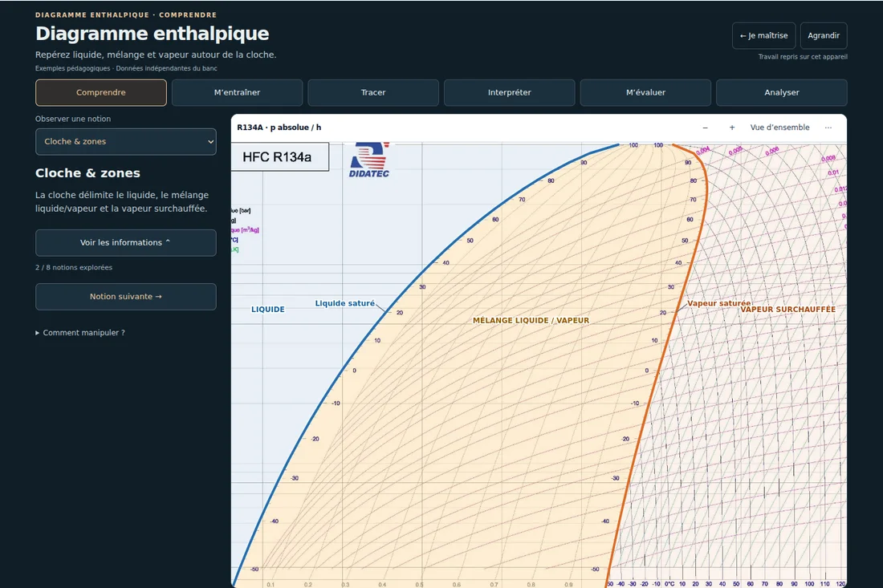Click the MÉLANGE LIQUIDE / VAPEUR label
The height and width of the screenshot is (588, 883).
click(x=531, y=321)
